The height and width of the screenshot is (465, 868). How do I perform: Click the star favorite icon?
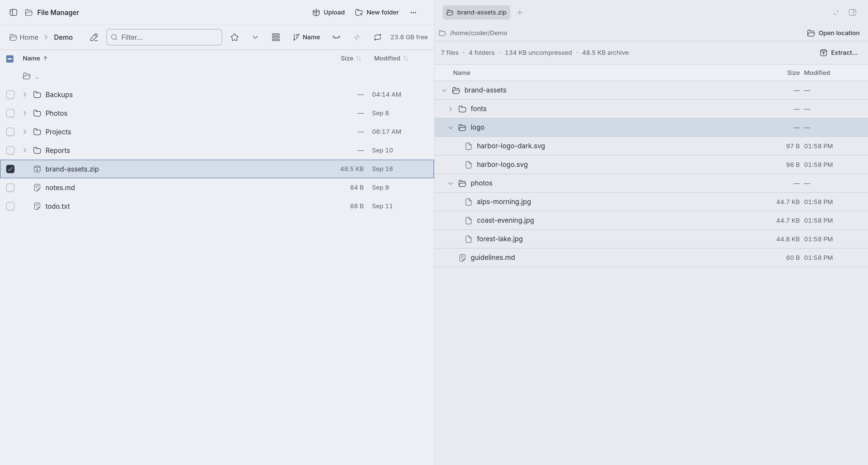pos(235,37)
